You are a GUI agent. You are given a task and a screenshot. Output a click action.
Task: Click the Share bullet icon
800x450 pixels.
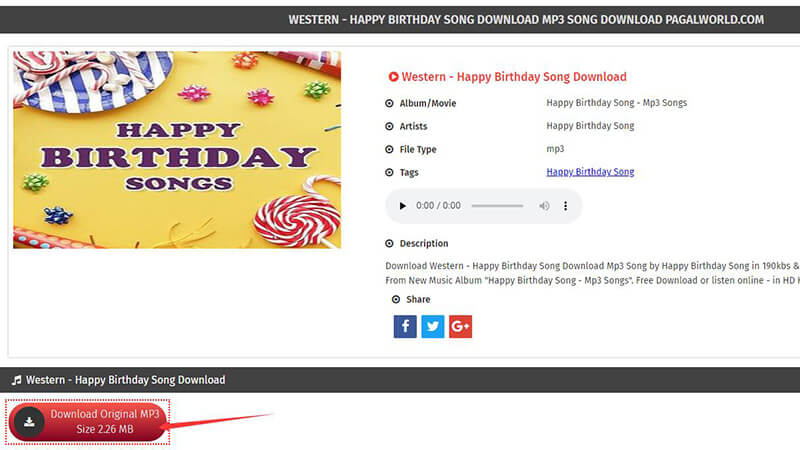(396, 299)
